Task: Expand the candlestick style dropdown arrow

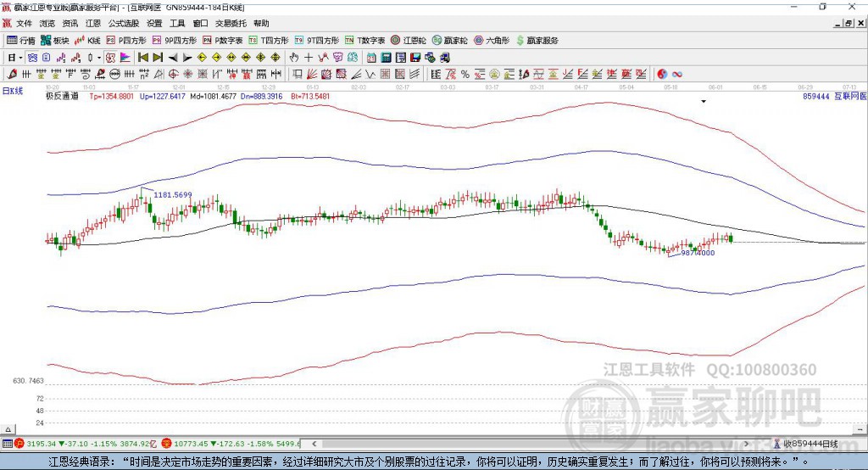Action: tap(98, 58)
